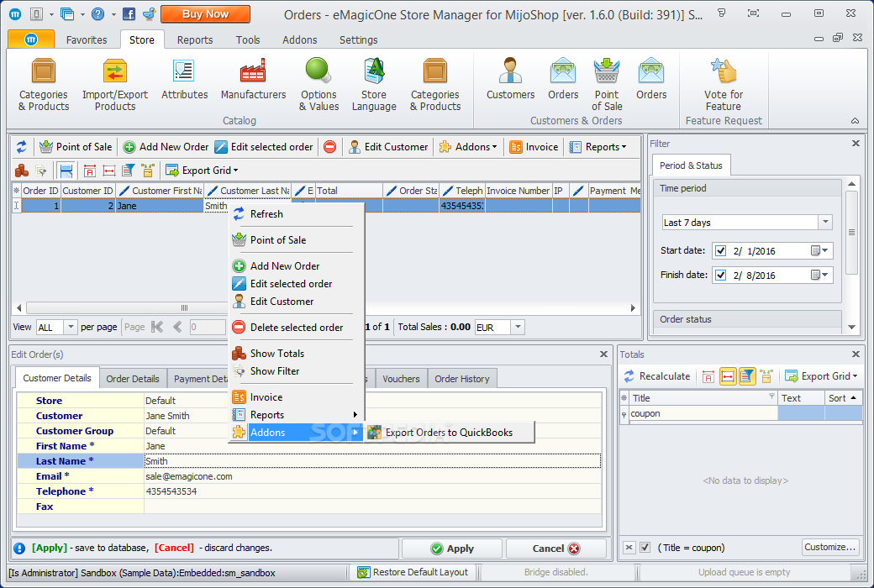Open the EUR currency dropdown
This screenshot has width=874, height=588.
(518, 327)
